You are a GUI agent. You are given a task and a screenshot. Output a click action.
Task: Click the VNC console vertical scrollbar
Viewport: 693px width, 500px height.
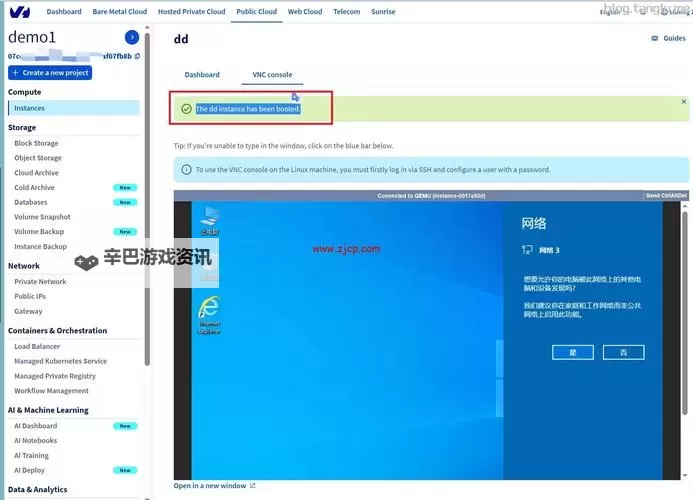pos(685,313)
